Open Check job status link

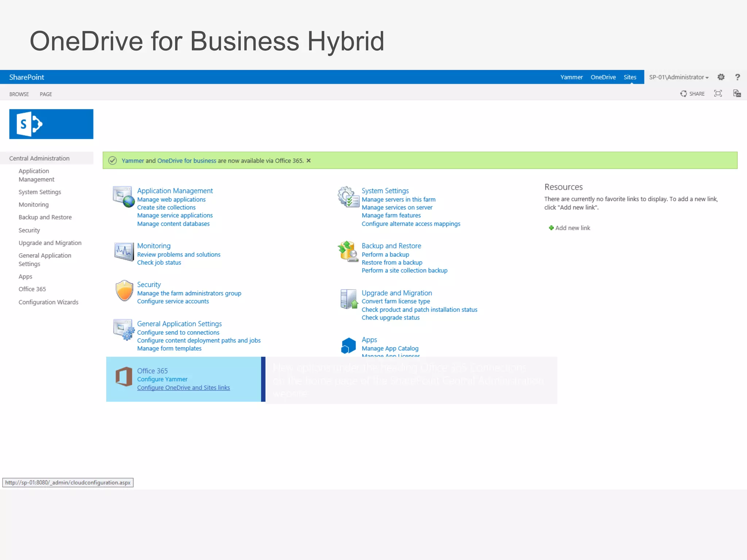click(x=159, y=262)
